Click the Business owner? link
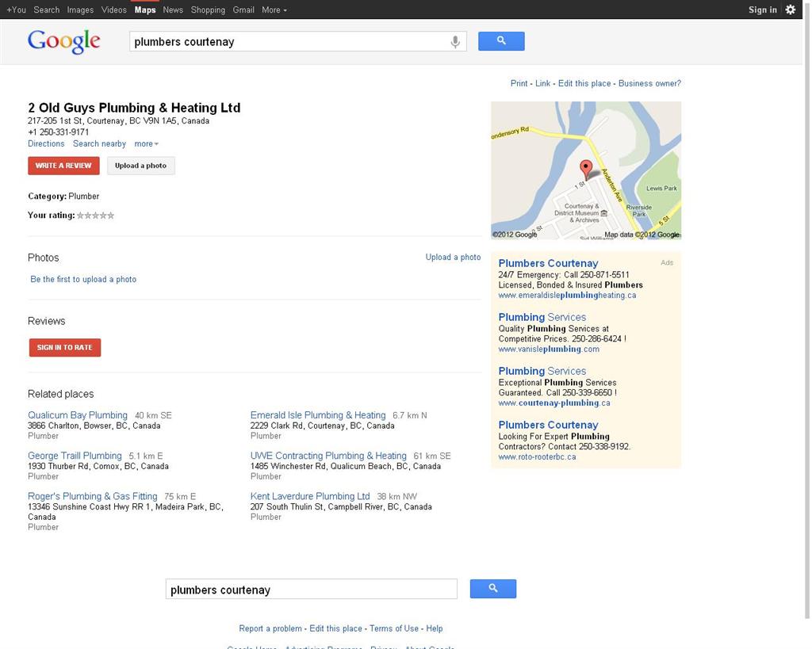The height and width of the screenshot is (649, 812). (649, 83)
